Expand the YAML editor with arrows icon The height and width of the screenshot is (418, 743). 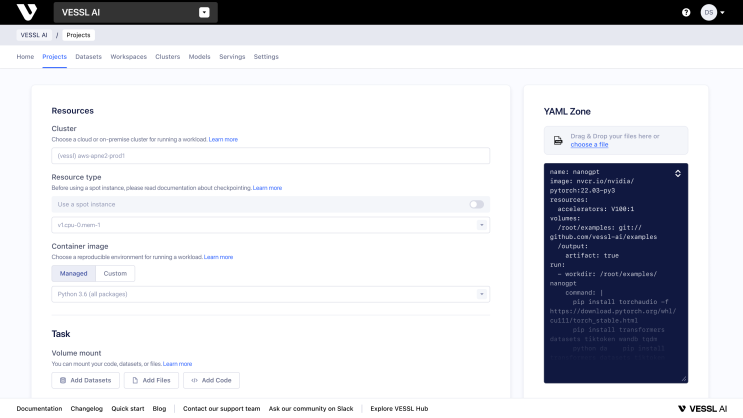pos(678,173)
